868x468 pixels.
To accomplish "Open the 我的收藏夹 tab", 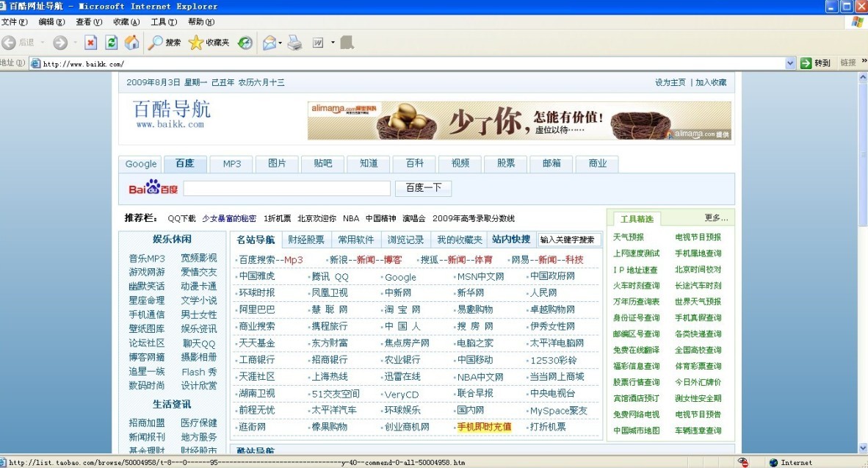I will tap(460, 240).
